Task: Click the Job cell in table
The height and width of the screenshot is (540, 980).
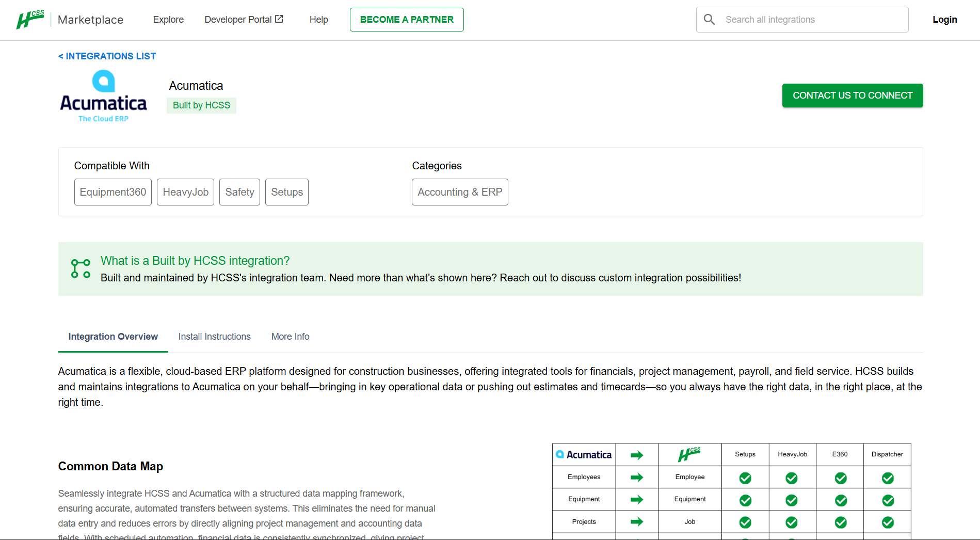Action: (x=690, y=522)
